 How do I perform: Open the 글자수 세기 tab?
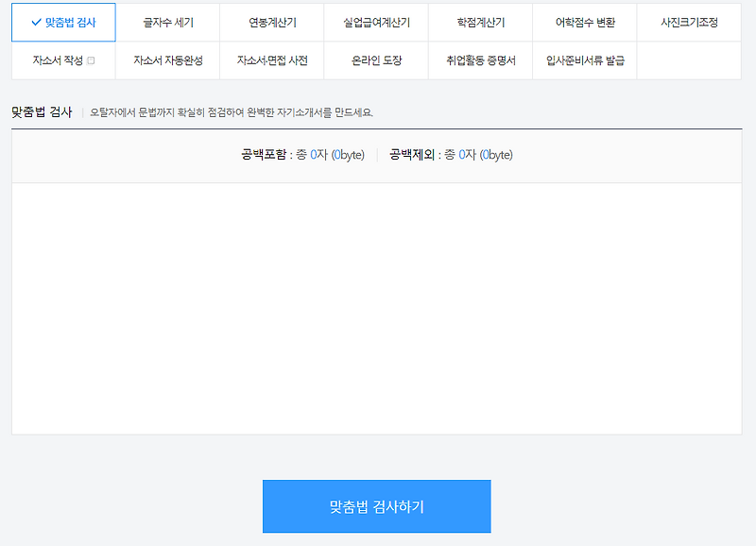click(168, 23)
